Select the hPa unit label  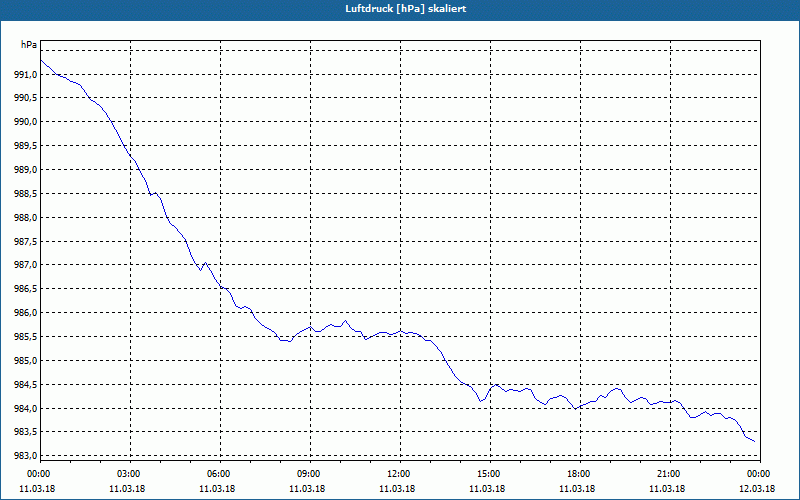pos(29,44)
